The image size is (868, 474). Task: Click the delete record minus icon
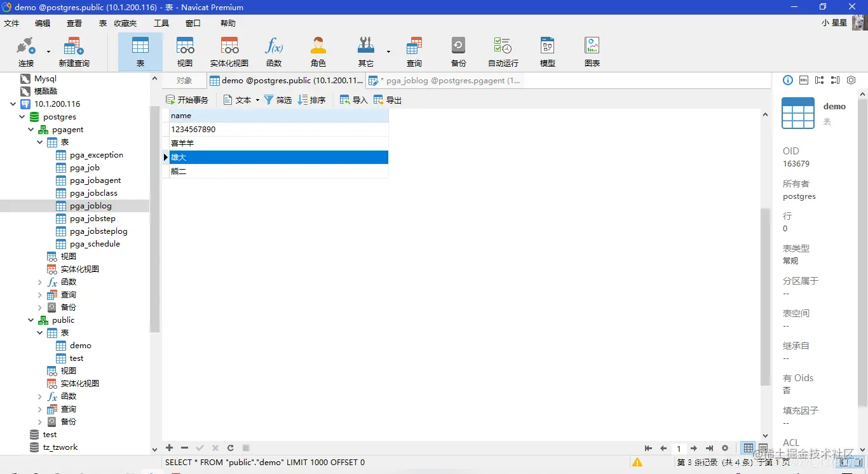point(184,448)
